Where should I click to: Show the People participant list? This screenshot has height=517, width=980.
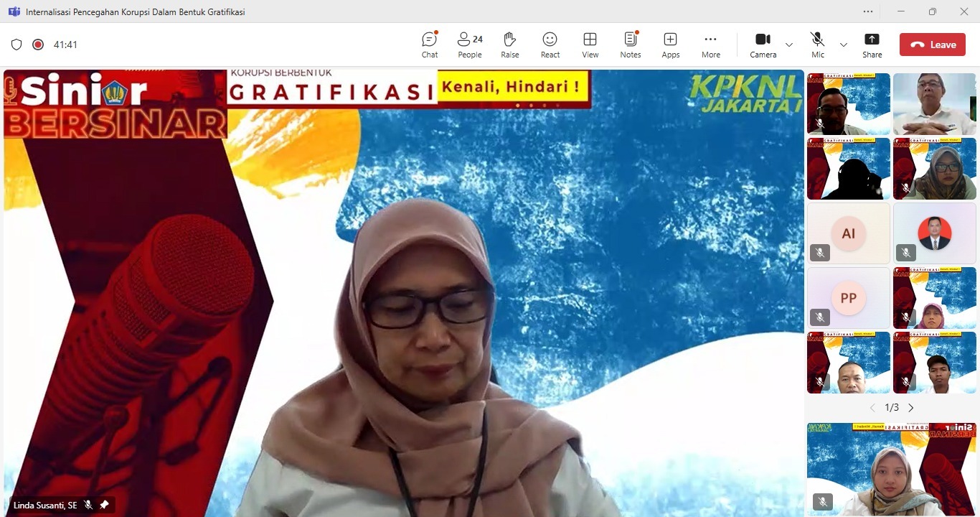[470, 45]
